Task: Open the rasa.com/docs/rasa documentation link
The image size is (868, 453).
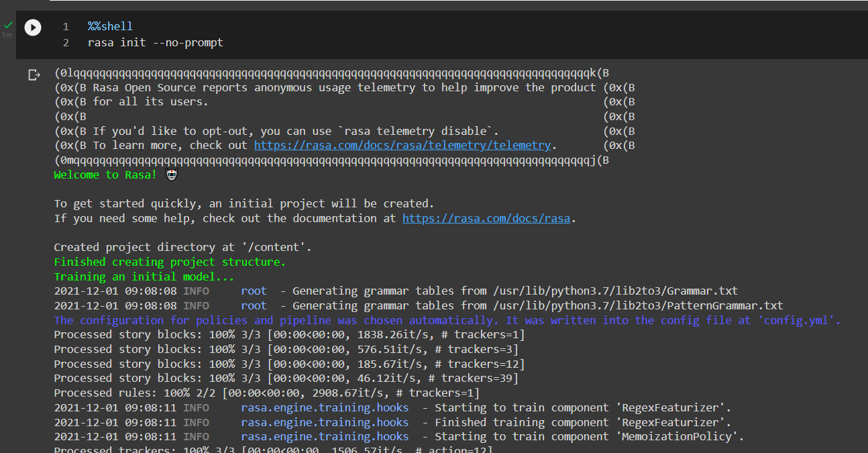Action: point(486,218)
